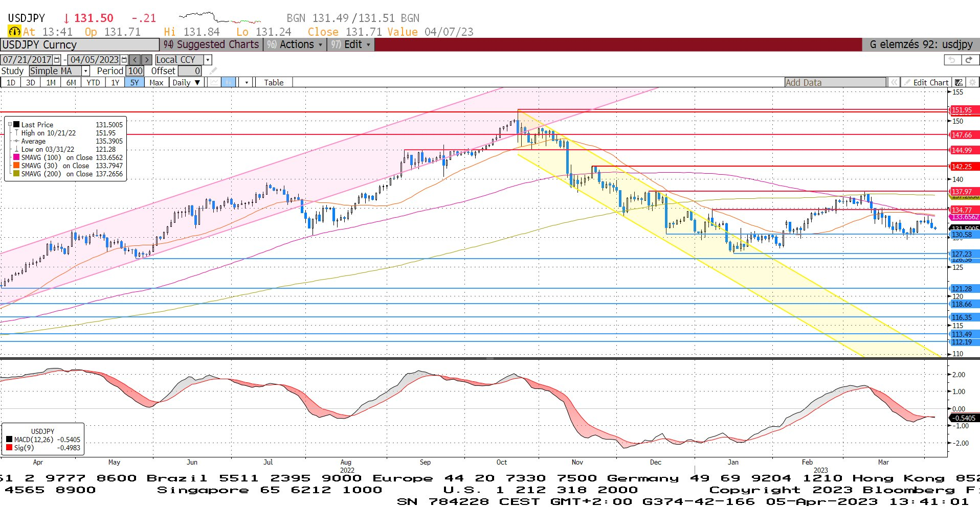Click the 130.58 support level label
The image size is (980, 530).
coord(964,235)
